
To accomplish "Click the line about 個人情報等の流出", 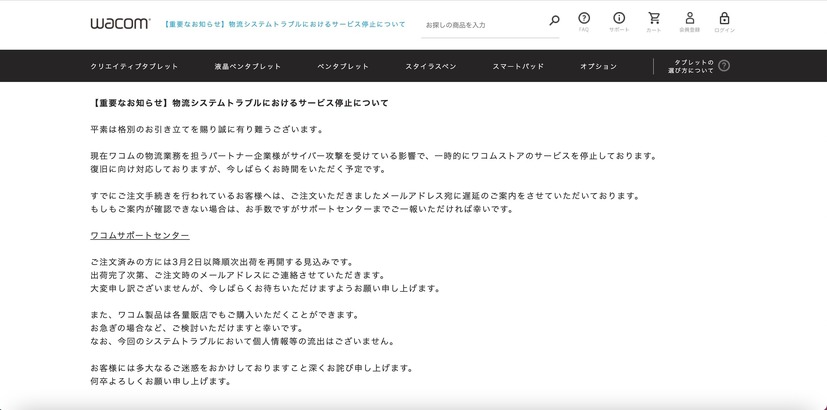I will click(x=242, y=341).
